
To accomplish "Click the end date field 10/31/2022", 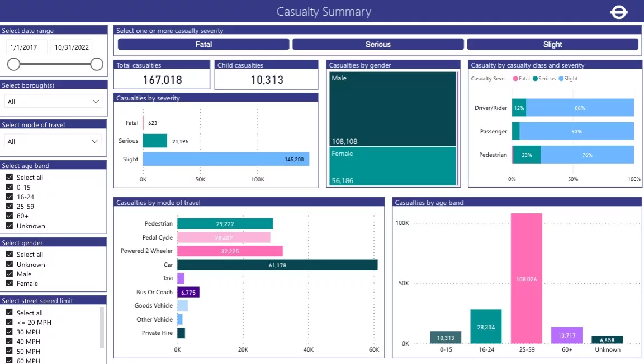I will [x=72, y=47].
